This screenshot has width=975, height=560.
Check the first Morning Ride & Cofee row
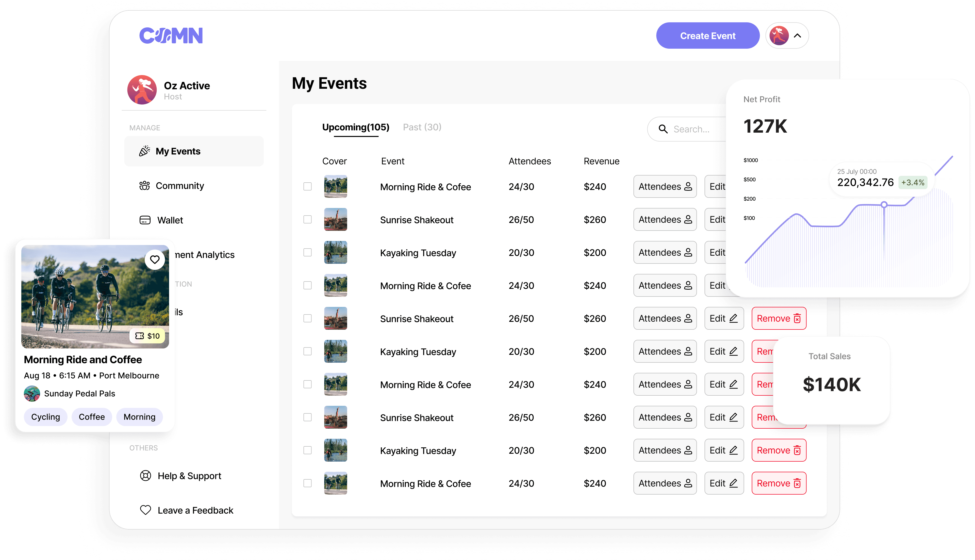click(307, 186)
